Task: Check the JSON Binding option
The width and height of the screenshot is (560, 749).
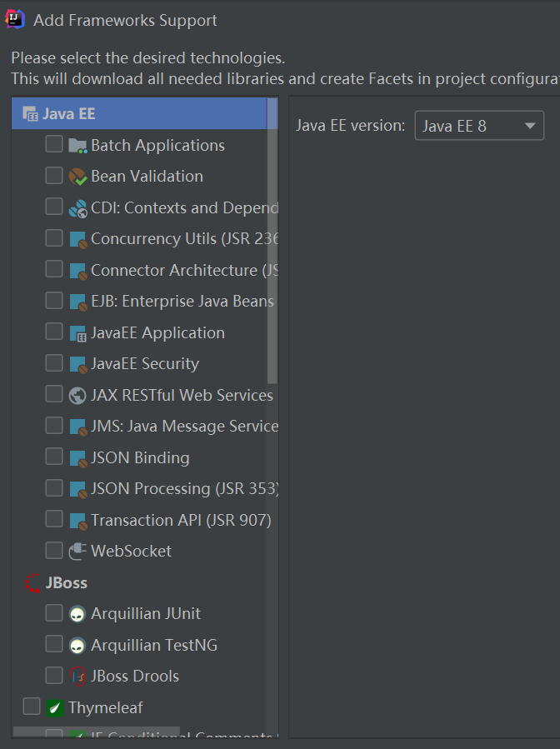Action: click(x=54, y=457)
